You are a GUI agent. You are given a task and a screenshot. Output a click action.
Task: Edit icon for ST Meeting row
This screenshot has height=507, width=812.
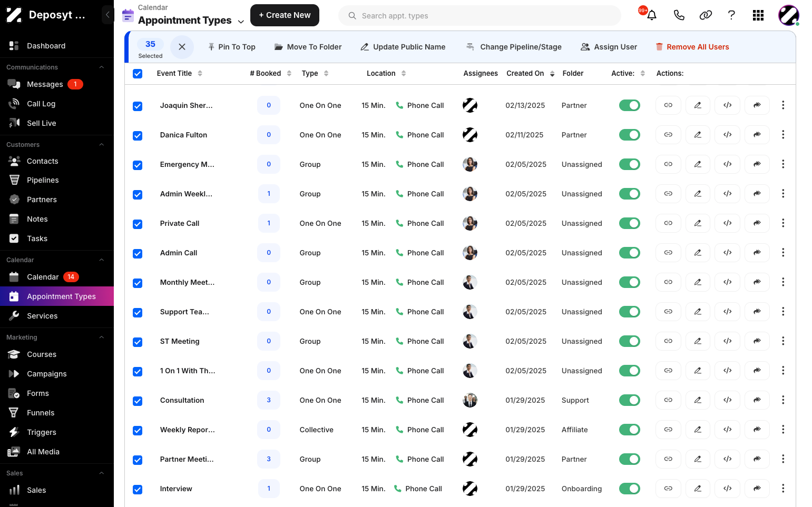[x=698, y=341]
